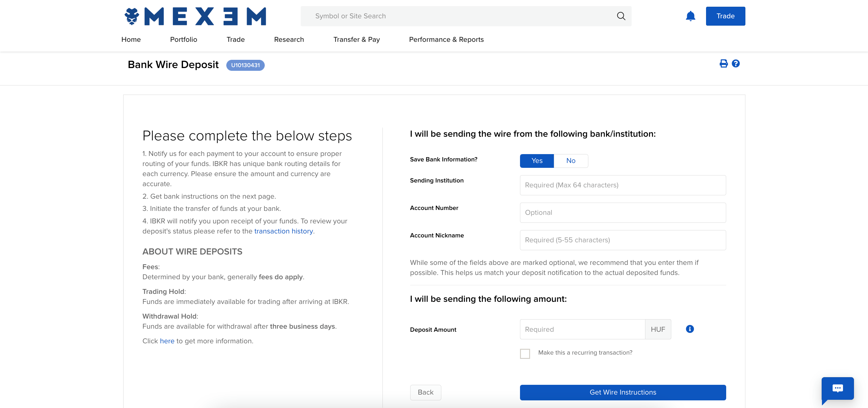Open the Portfolio menu

(x=183, y=39)
